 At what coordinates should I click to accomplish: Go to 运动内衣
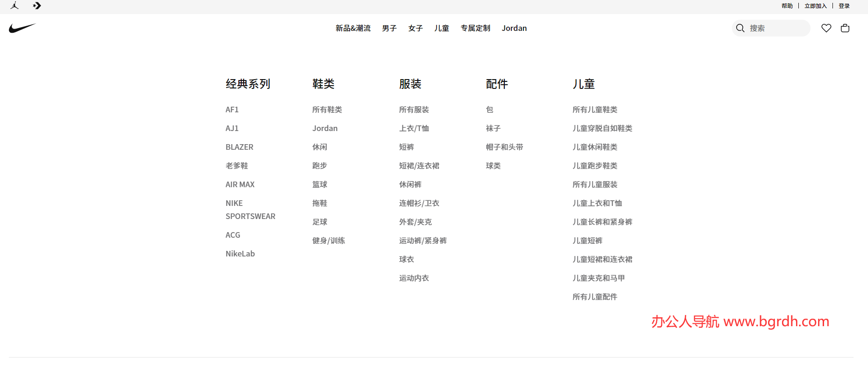click(x=414, y=278)
